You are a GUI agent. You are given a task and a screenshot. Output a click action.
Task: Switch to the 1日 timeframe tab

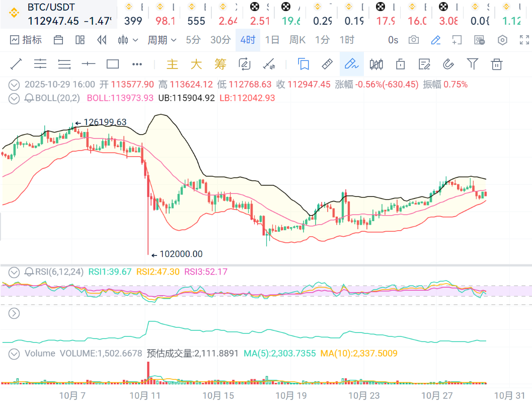click(x=272, y=40)
